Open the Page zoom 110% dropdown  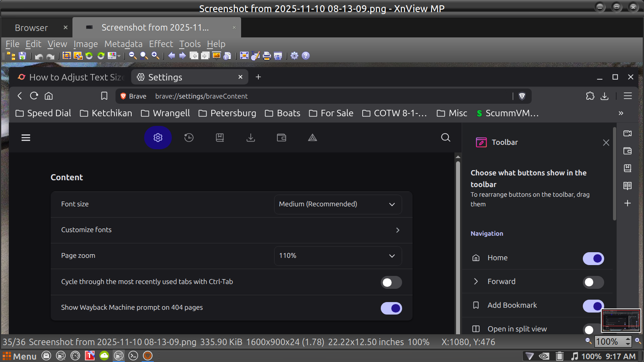click(338, 256)
